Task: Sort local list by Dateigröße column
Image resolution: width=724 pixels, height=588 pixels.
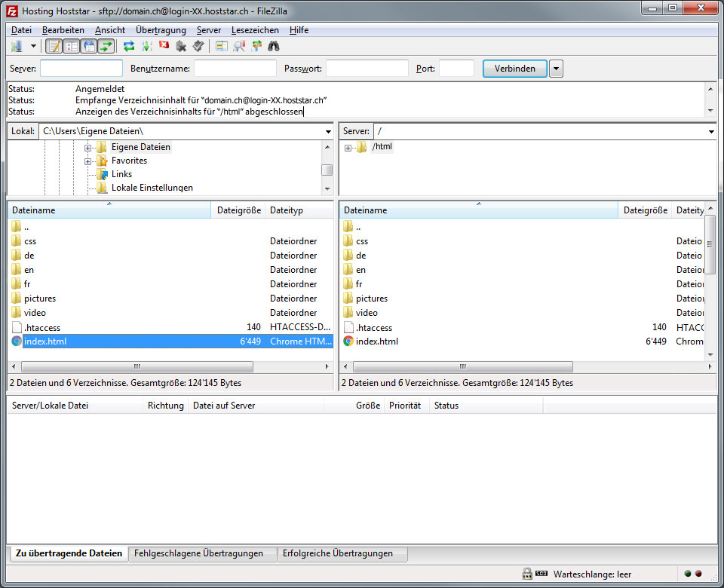Action: pyautogui.click(x=238, y=210)
